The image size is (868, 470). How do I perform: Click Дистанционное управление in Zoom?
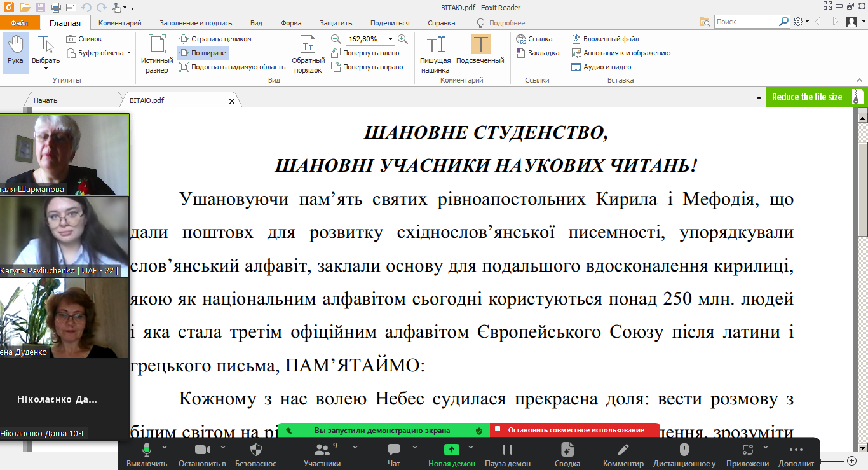coord(684,455)
